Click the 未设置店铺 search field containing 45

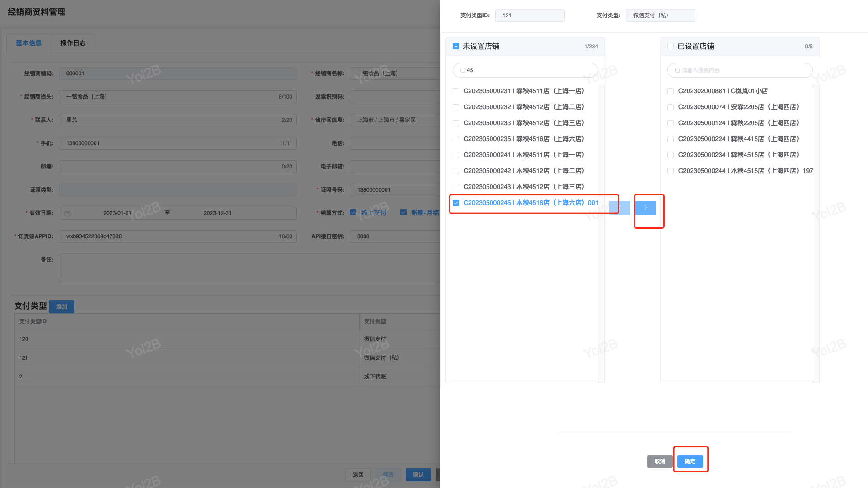pyautogui.click(x=525, y=70)
